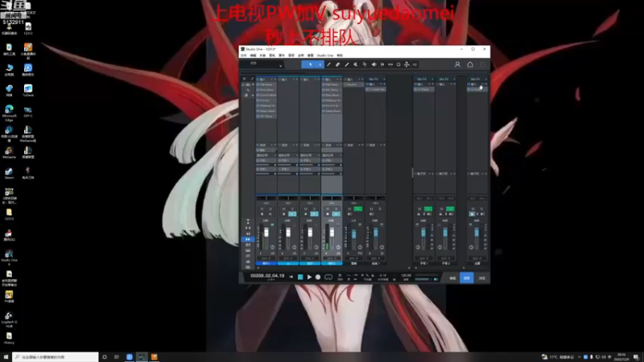Click the wrench mixer options icon

tap(252, 79)
